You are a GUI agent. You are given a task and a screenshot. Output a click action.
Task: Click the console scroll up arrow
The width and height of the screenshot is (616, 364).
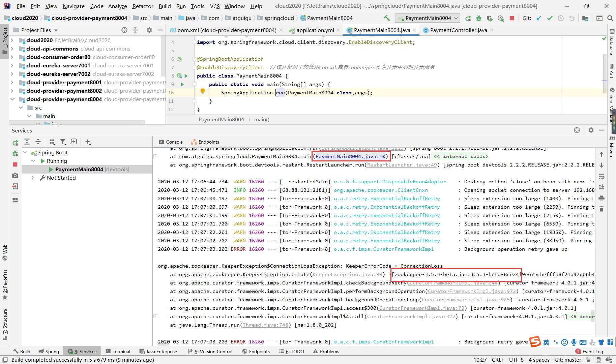[602, 154]
